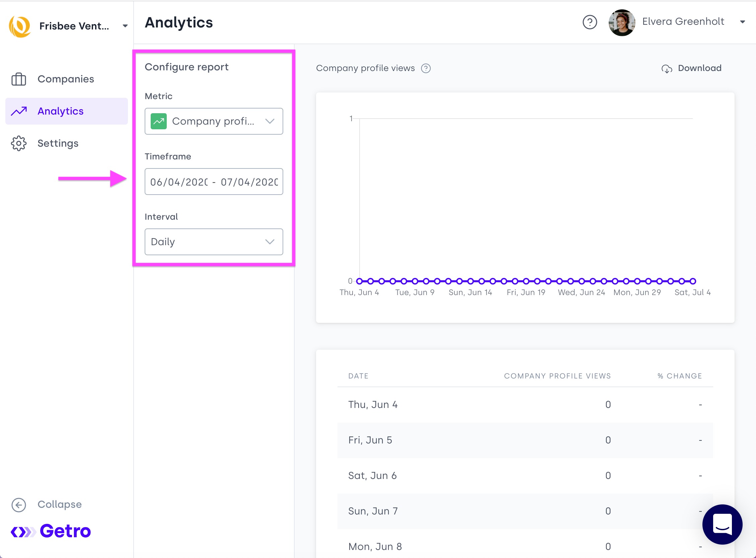Image resolution: width=756 pixels, height=558 pixels.
Task: Click the Download button text
Action: tap(699, 68)
